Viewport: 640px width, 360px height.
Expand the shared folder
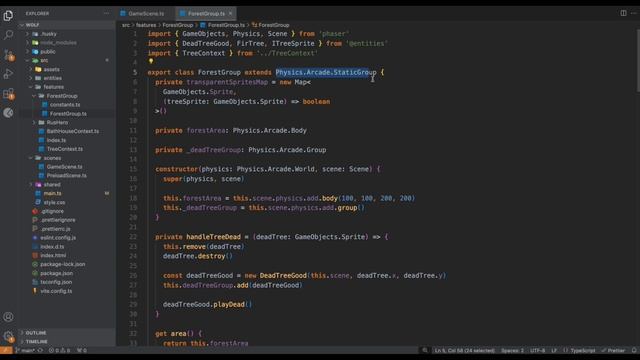pyautogui.click(x=67, y=184)
